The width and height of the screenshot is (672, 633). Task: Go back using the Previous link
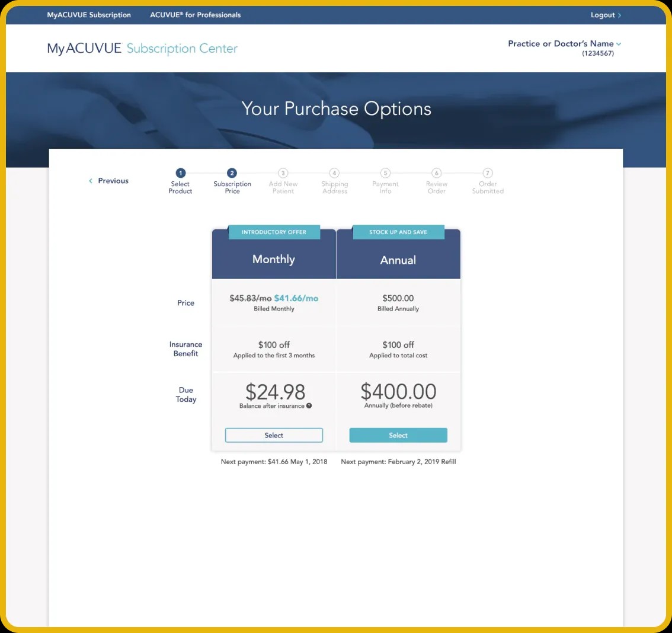[109, 181]
